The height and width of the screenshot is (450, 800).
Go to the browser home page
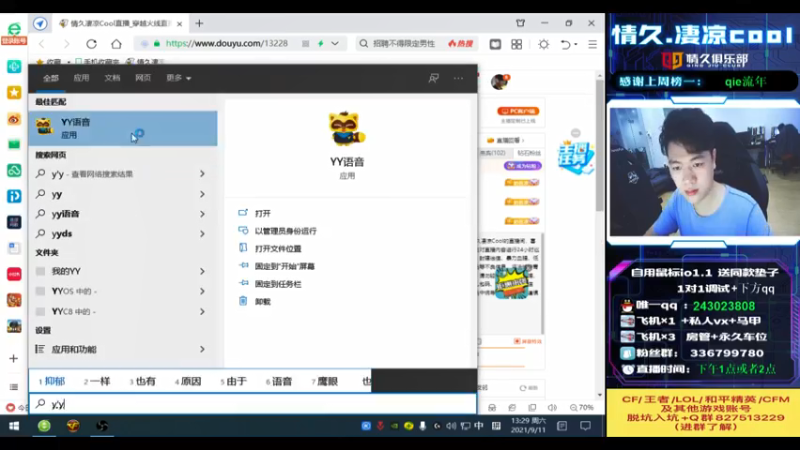tap(116, 44)
